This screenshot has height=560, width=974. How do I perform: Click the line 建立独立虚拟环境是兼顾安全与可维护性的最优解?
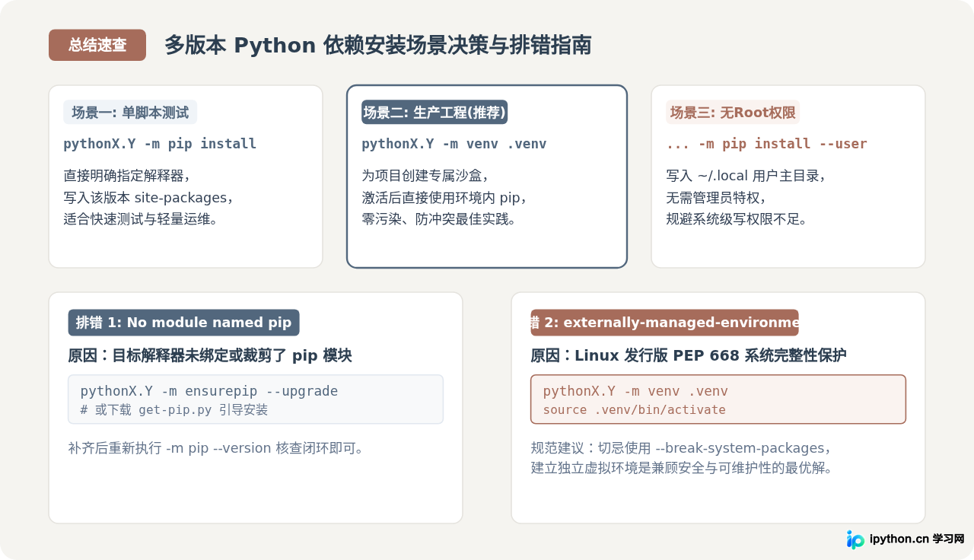(x=682, y=468)
